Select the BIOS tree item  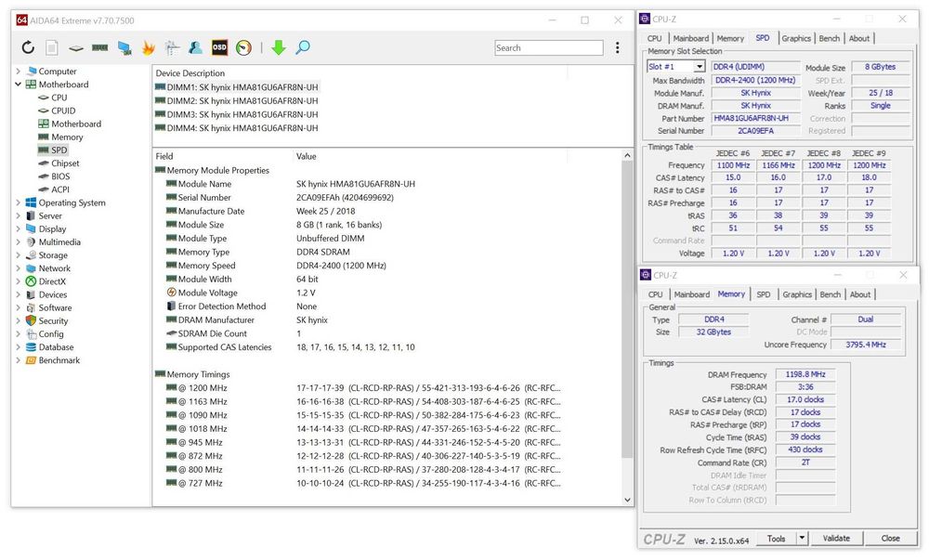[60, 176]
